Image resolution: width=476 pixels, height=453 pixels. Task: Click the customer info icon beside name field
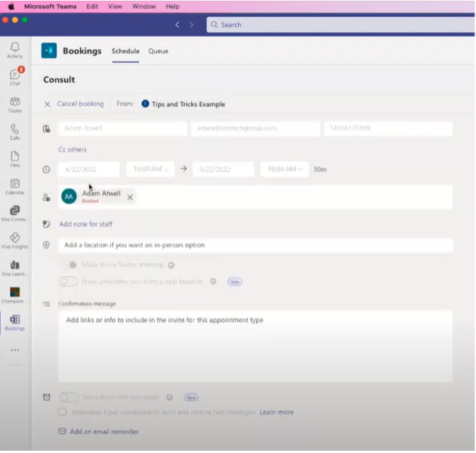click(x=46, y=129)
